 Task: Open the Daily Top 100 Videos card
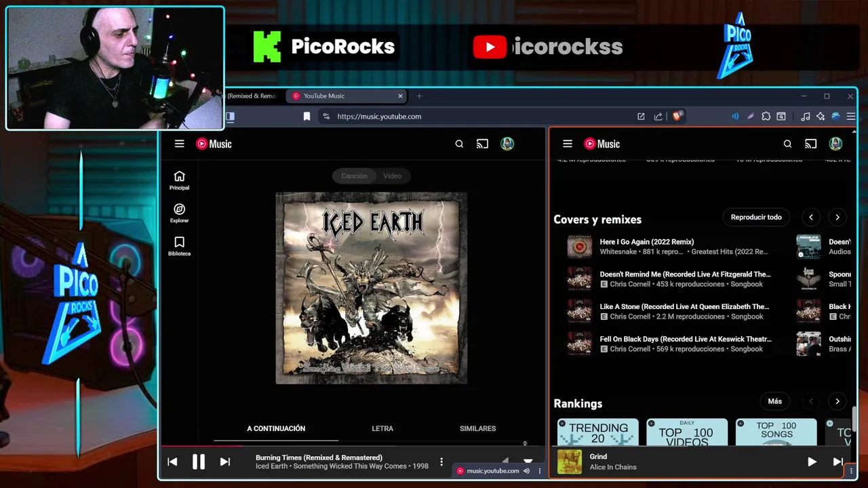(687, 432)
